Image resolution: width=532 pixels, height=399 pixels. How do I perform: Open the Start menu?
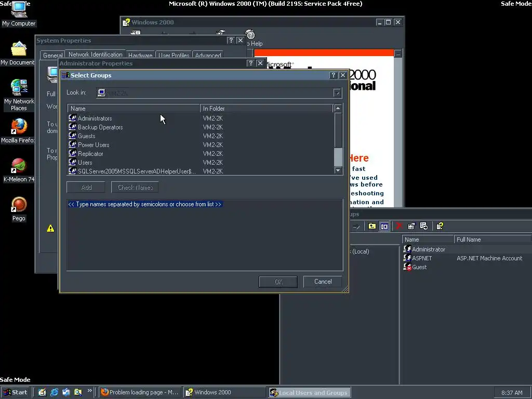[x=16, y=392]
